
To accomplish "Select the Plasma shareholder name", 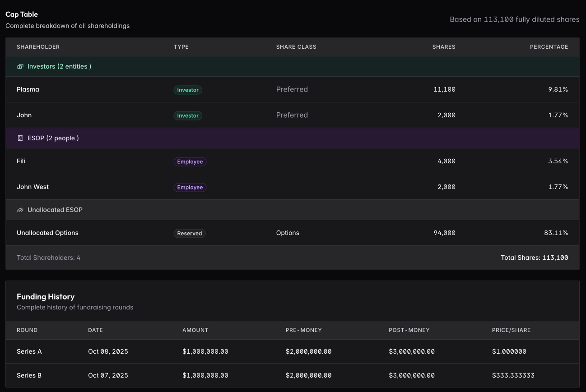I will [28, 89].
